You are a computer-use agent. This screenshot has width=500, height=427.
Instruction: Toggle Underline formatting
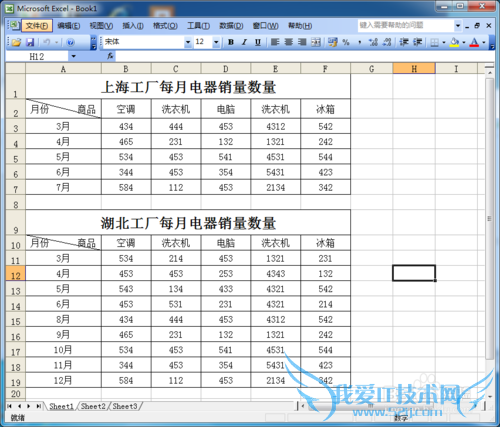point(258,42)
